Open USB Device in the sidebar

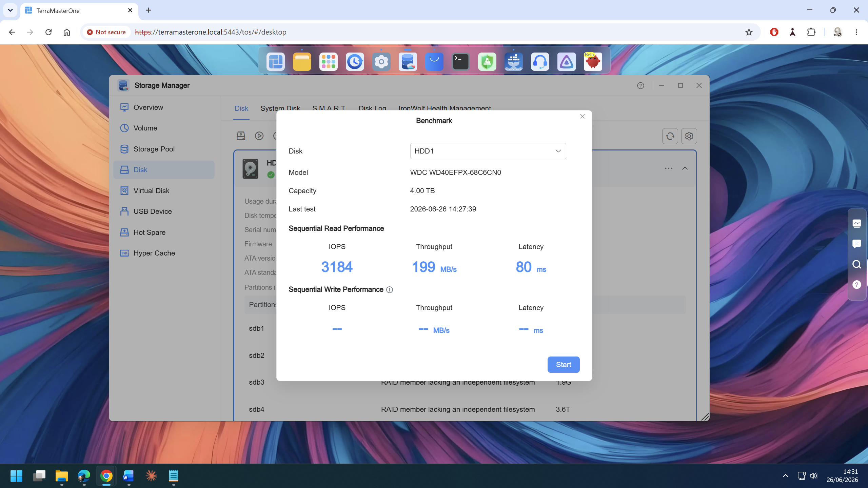coord(164,211)
